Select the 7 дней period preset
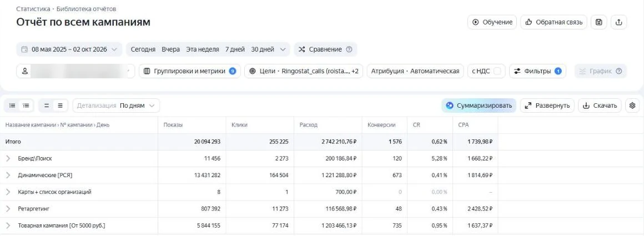Image resolution: width=644 pixels, height=236 pixels. tap(235, 49)
